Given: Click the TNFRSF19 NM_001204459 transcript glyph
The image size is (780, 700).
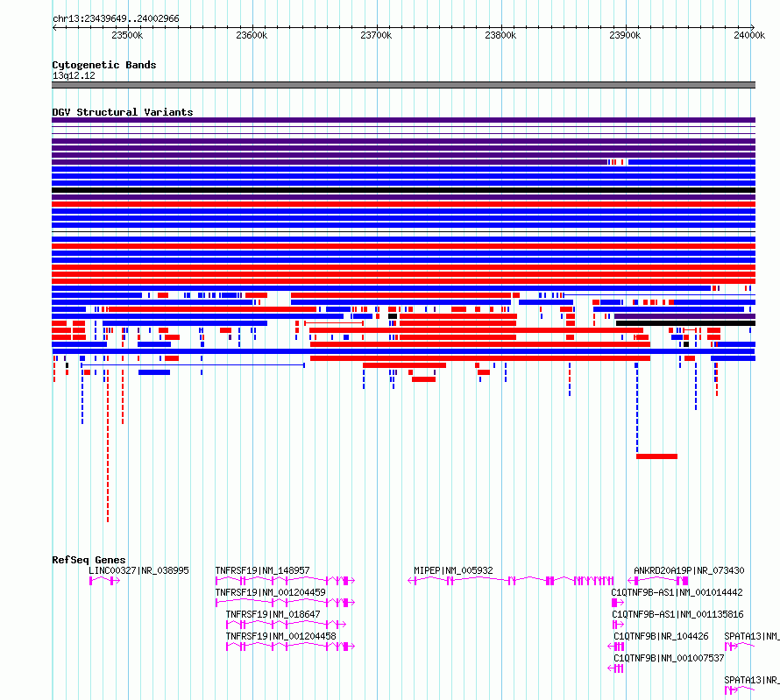Looking at the screenshot, I should point(285,603).
